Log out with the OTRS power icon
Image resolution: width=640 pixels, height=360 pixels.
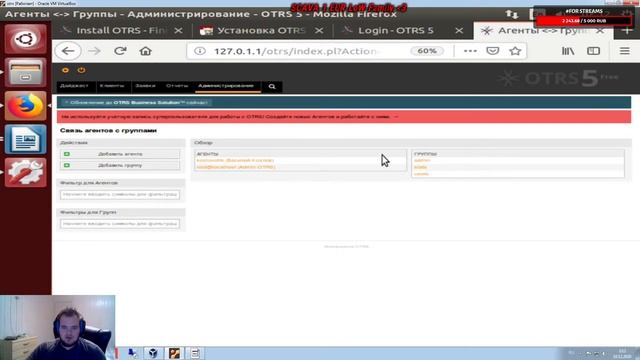click(81, 70)
